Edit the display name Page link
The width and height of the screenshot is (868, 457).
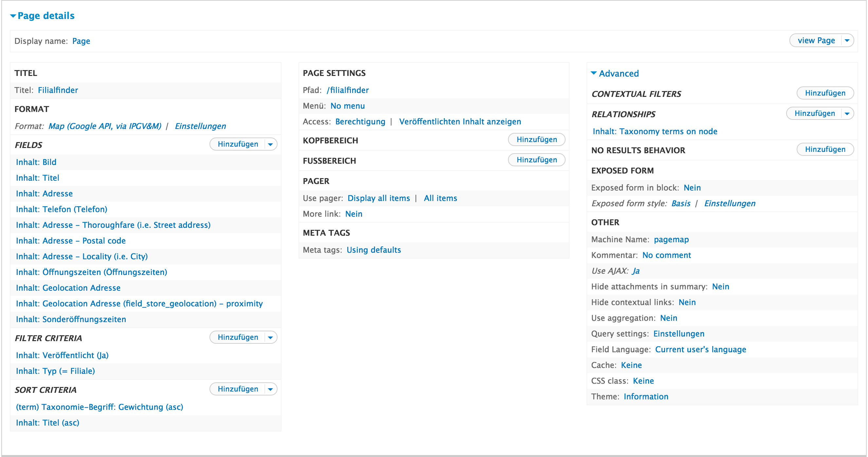pos(81,41)
